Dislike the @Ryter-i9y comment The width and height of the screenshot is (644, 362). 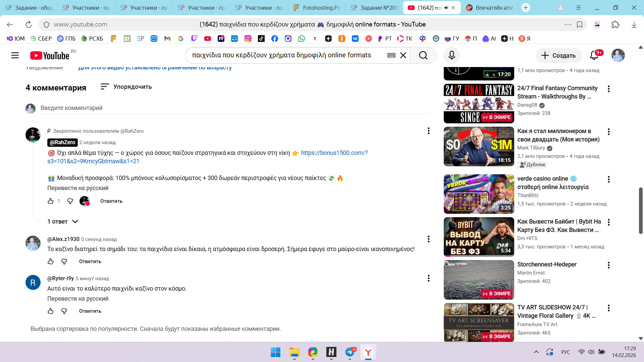64,311
